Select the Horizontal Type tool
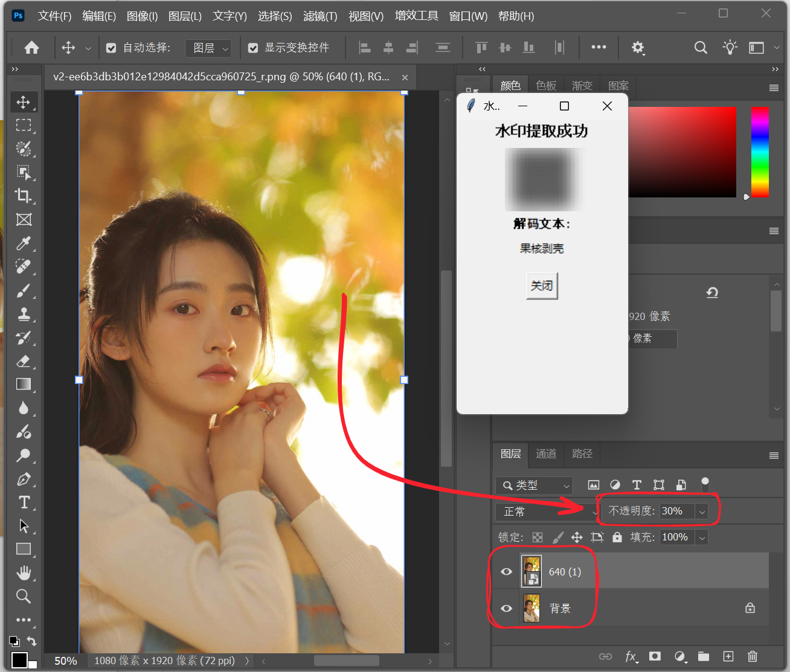Viewport: 790px width, 672px height. (24, 502)
